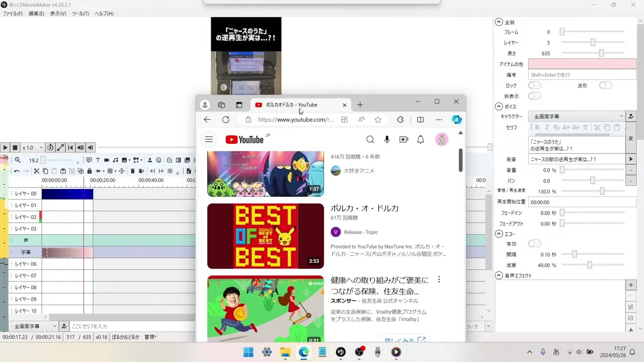Add an image item with the picture icon
The height and width of the screenshot is (362, 644).
[x=124, y=160]
